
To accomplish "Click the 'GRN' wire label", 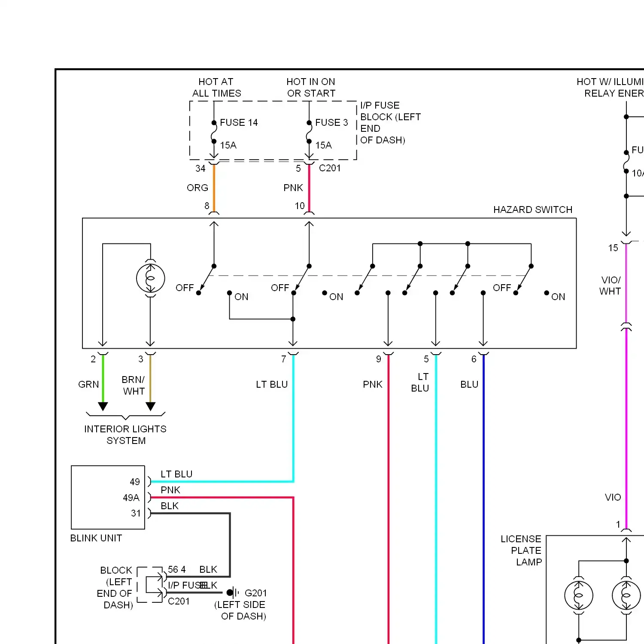I will (x=88, y=384).
